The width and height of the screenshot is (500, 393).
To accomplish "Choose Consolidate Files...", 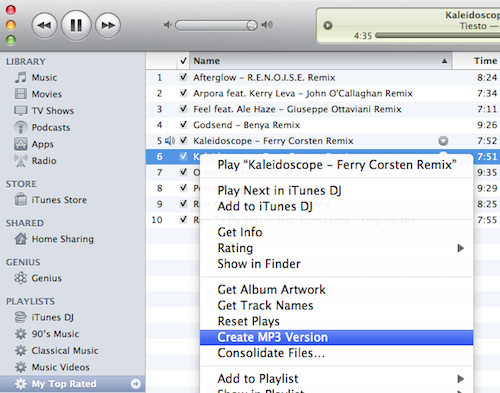I will pyautogui.click(x=337, y=353).
